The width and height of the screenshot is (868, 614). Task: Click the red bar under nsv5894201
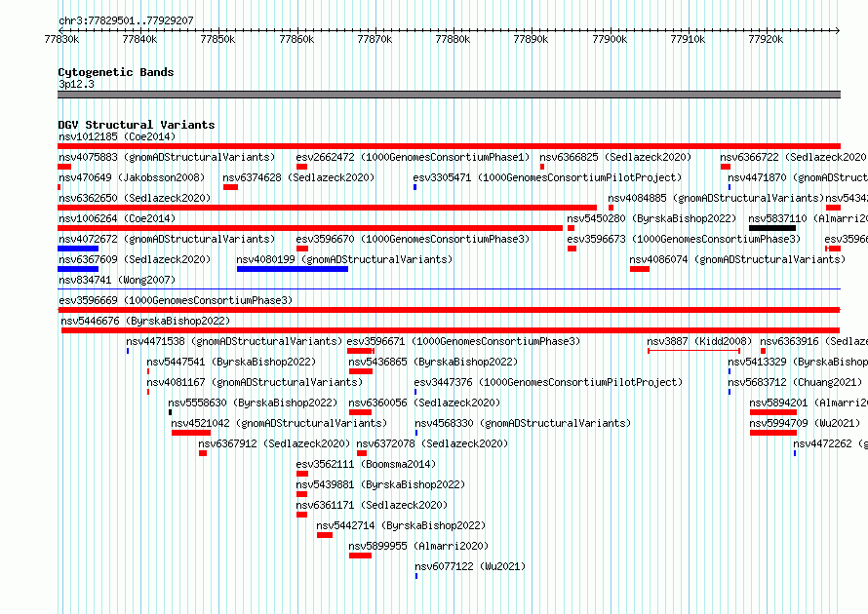772,412
